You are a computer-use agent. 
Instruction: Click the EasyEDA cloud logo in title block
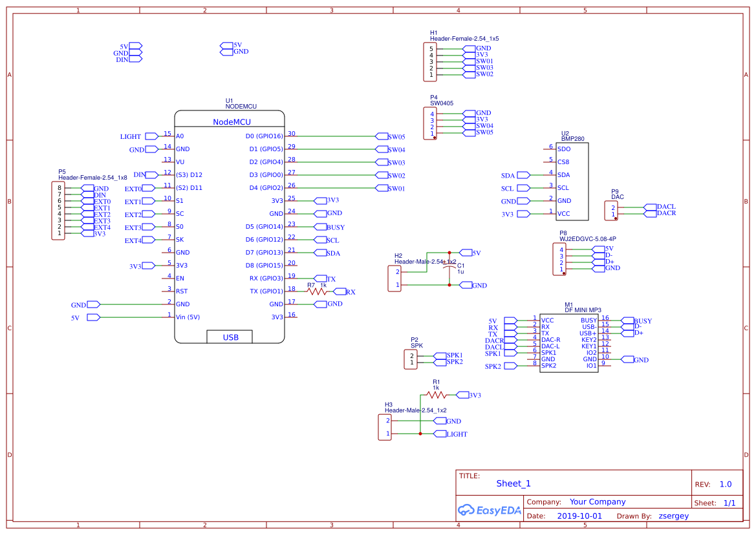[x=490, y=510]
